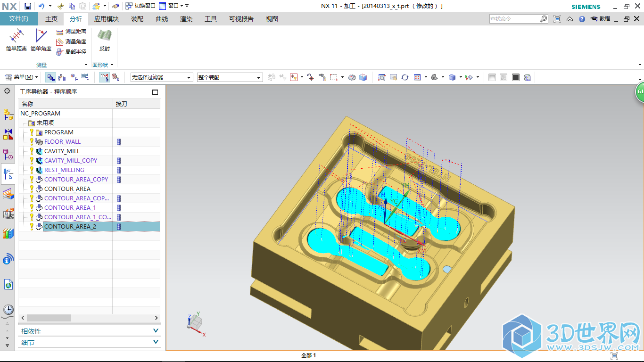Open the 无选择过滤器 selection filter combo box
Screen dimensions: 644x362
(162, 77)
